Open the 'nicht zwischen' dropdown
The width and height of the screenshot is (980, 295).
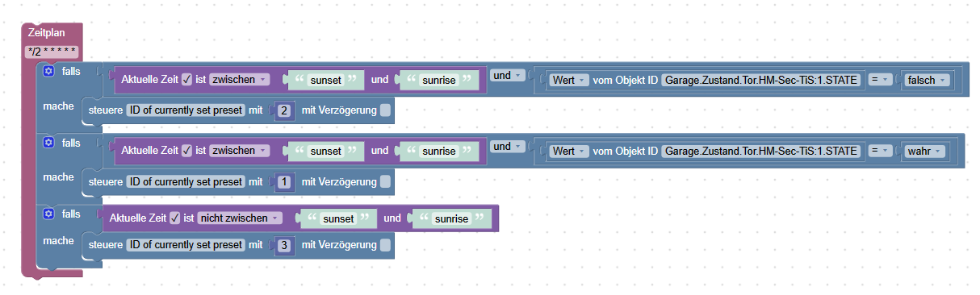click(240, 218)
